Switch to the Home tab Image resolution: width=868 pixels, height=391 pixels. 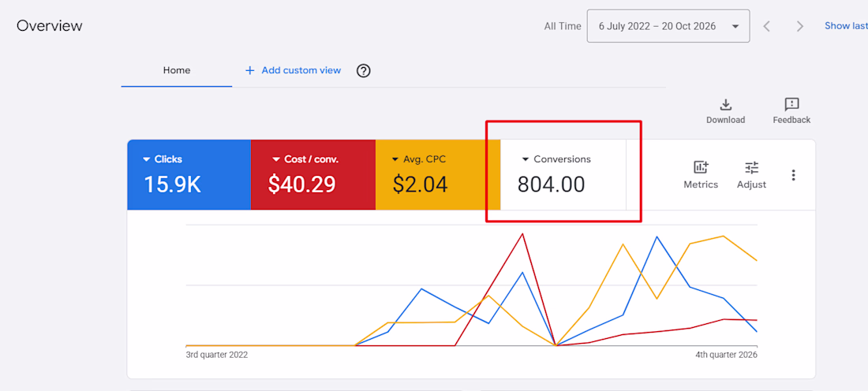pyautogui.click(x=177, y=70)
